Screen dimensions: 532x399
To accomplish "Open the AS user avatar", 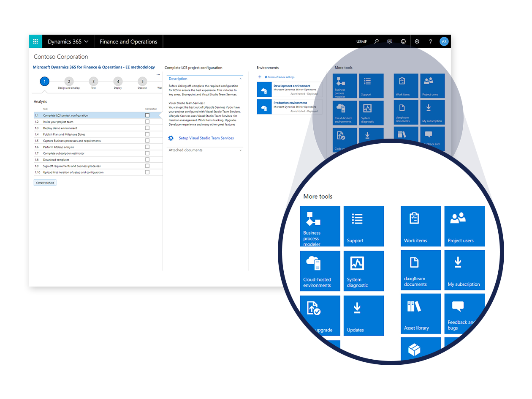I will 444,41.
